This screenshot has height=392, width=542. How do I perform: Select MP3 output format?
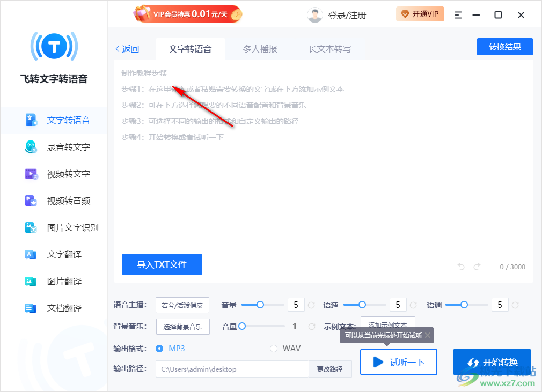point(159,349)
